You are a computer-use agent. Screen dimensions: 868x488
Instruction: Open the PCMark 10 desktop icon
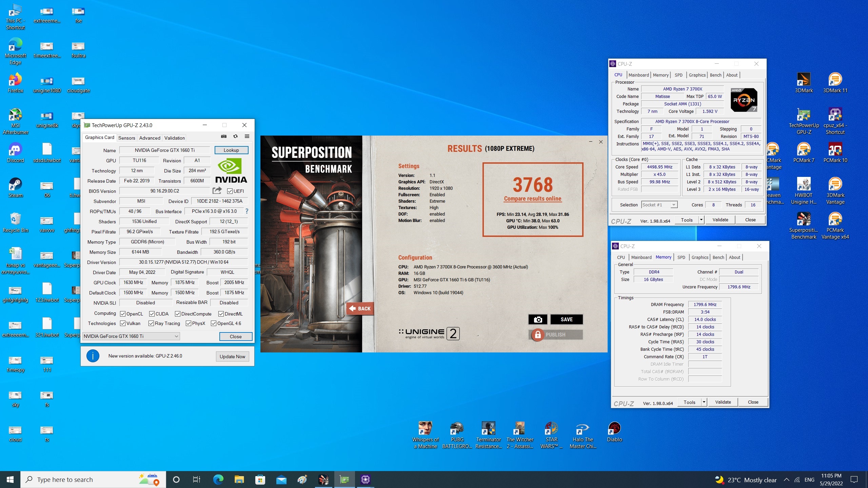coord(835,153)
